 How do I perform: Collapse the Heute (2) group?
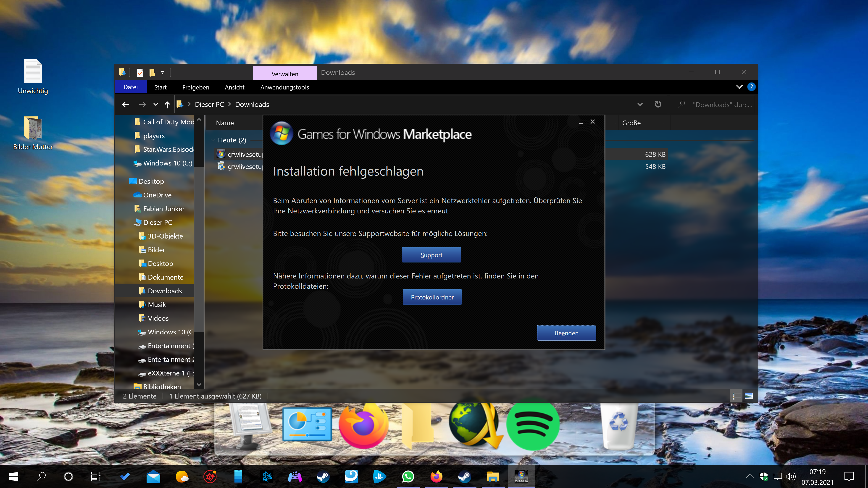[x=213, y=140]
